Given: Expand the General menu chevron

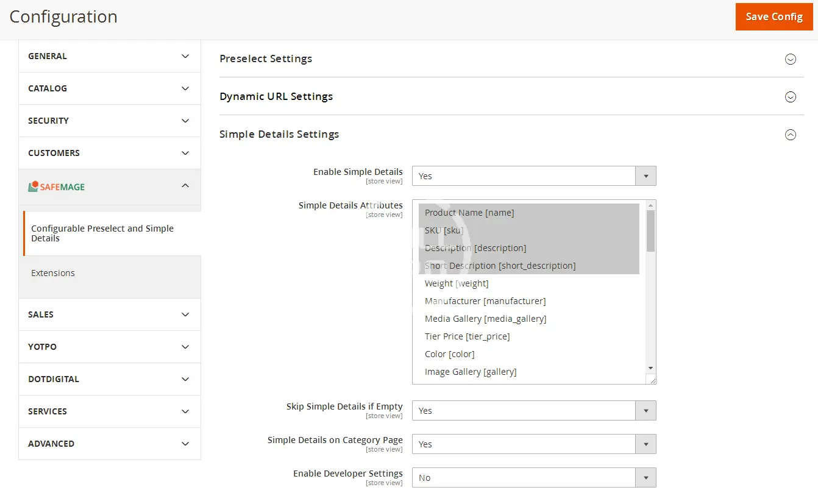Looking at the screenshot, I should coord(185,56).
